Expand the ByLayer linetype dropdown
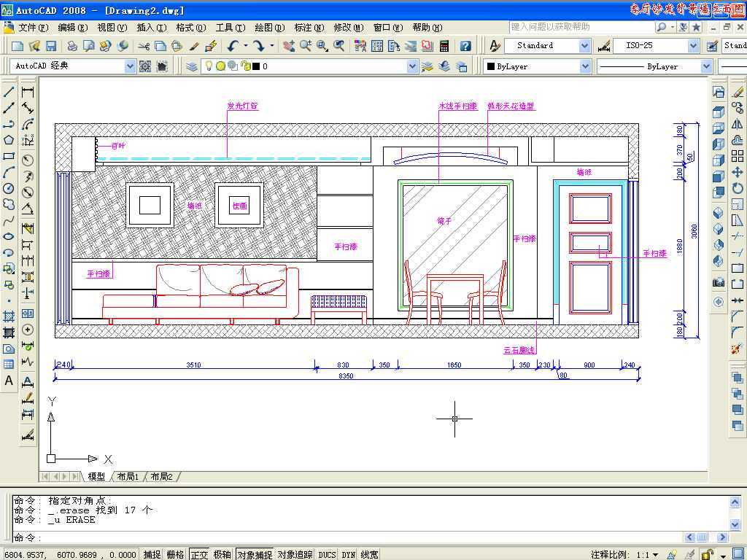 (x=706, y=66)
